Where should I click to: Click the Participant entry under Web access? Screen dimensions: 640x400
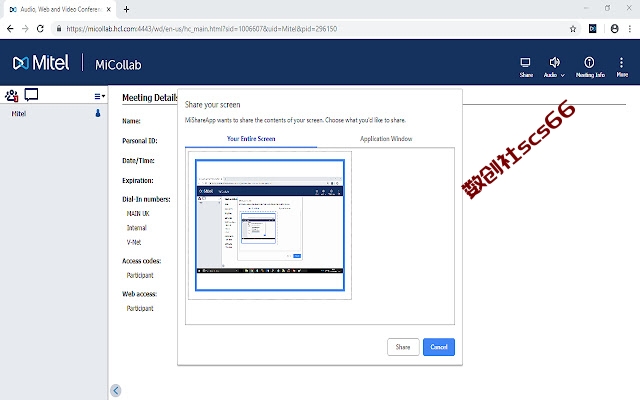pos(140,308)
